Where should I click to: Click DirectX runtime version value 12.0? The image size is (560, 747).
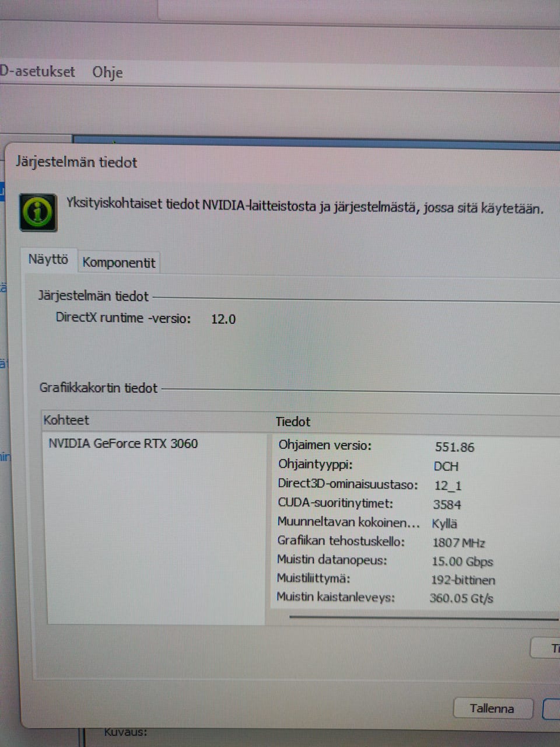223,319
